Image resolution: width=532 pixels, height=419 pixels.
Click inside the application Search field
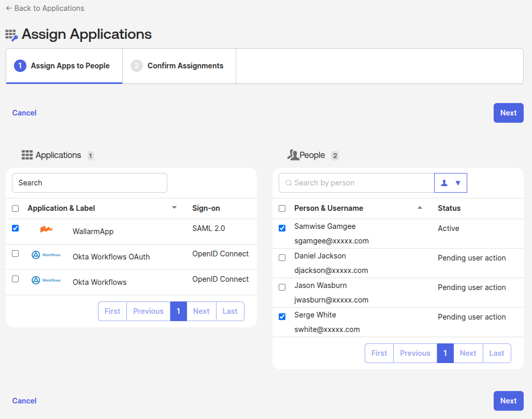[x=89, y=182]
